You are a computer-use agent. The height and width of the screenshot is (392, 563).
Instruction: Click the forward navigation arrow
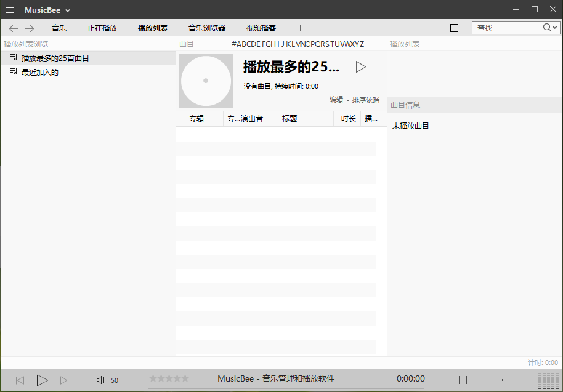[29, 28]
